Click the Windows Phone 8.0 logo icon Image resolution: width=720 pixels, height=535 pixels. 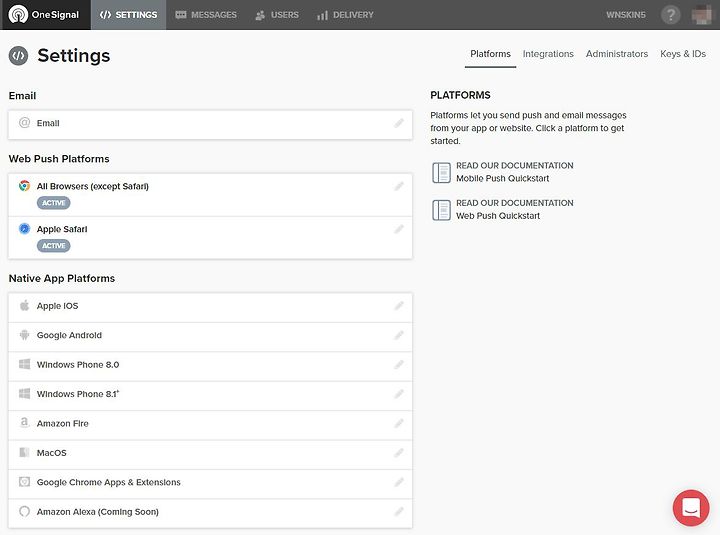point(24,364)
